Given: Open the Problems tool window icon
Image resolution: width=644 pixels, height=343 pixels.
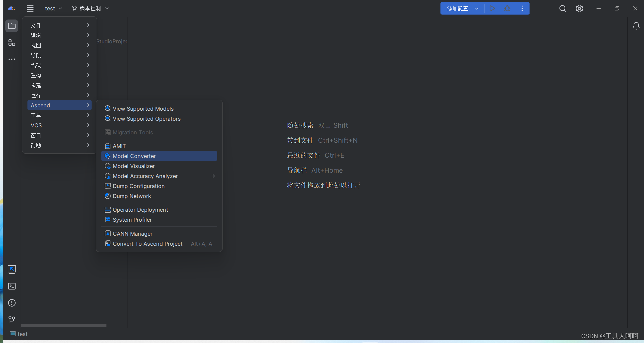Looking at the screenshot, I should point(12,303).
